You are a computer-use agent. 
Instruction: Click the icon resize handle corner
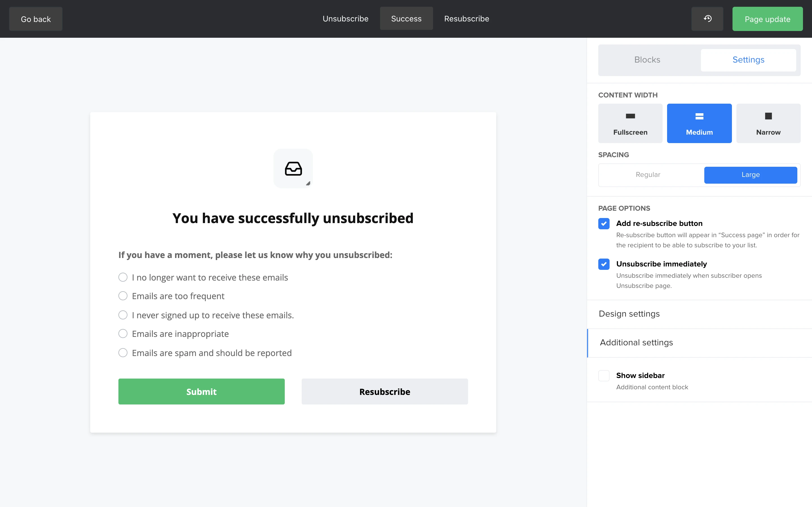[308, 183]
